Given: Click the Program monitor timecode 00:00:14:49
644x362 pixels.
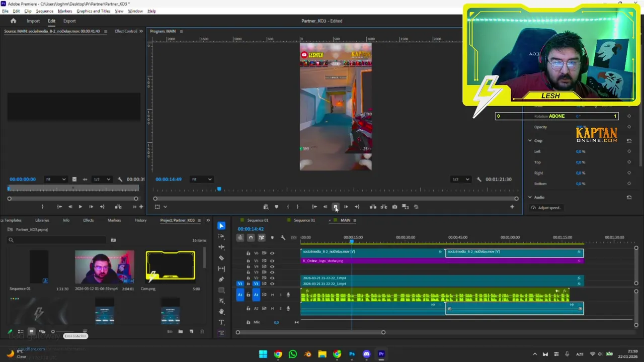Looking at the screenshot, I should tap(169, 179).
